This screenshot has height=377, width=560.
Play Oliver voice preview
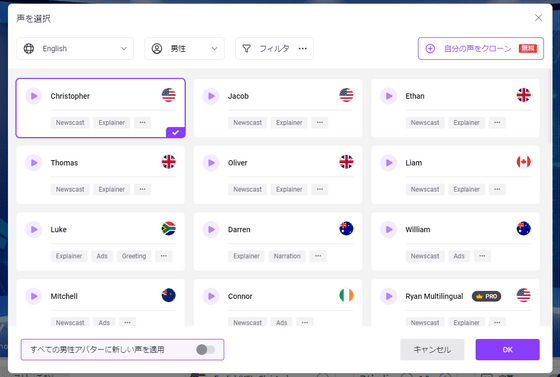(211, 163)
